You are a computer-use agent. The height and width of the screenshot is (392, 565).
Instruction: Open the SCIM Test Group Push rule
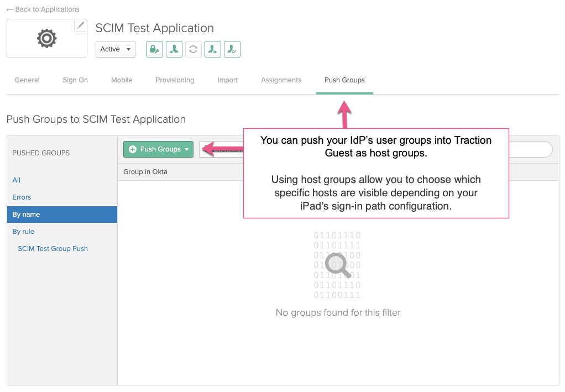click(x=53, y=248)
